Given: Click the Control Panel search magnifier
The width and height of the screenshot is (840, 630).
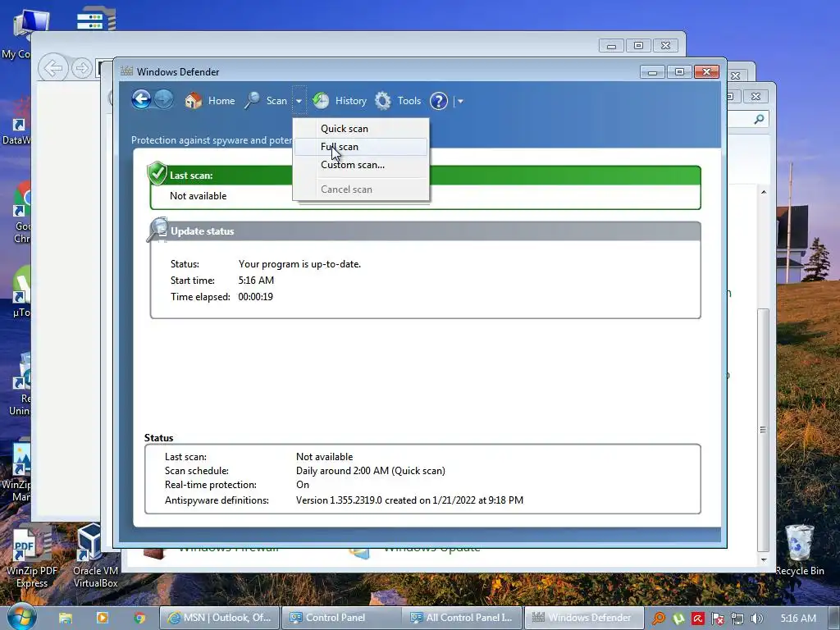Looking at the screenshot, I should pyautogui.click(x=759, y=119).
